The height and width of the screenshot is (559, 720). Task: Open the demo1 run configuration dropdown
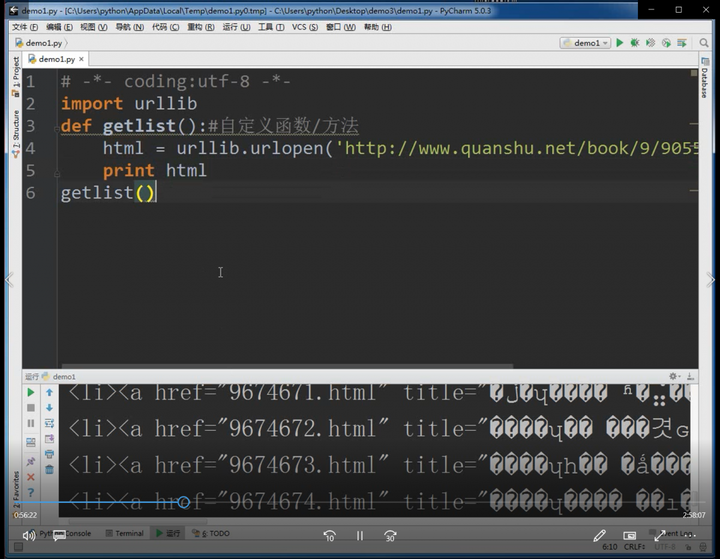585,43
